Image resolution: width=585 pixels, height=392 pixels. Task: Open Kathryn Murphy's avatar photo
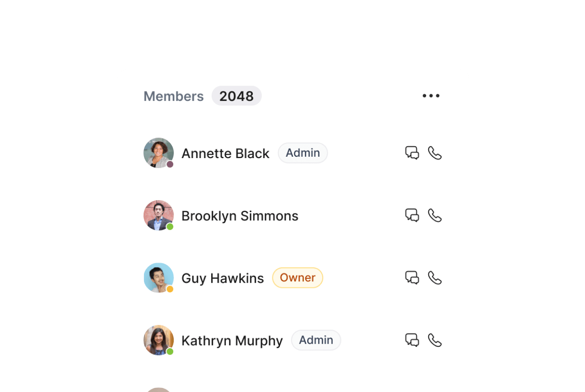point(158,340)
